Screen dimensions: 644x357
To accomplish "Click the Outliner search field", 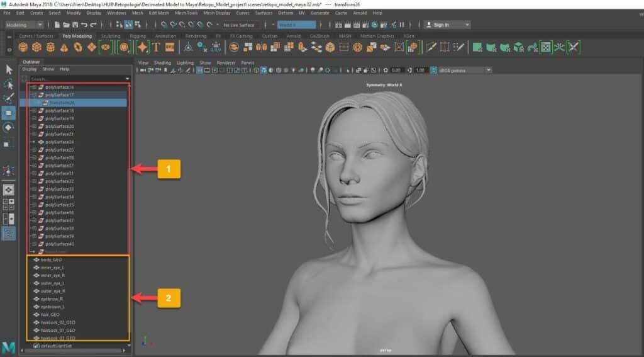I will [x=75, y=79].
